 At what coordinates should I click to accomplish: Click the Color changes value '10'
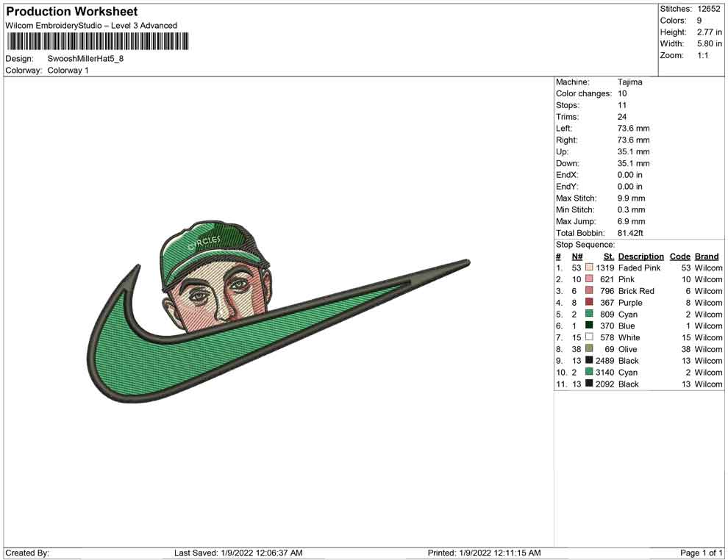(x=622, y=94)
